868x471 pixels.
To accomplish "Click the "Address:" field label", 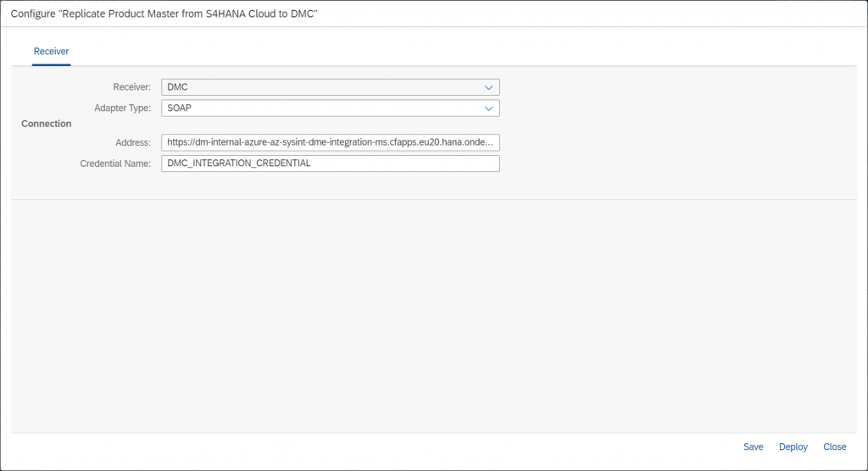I will 133,142.
